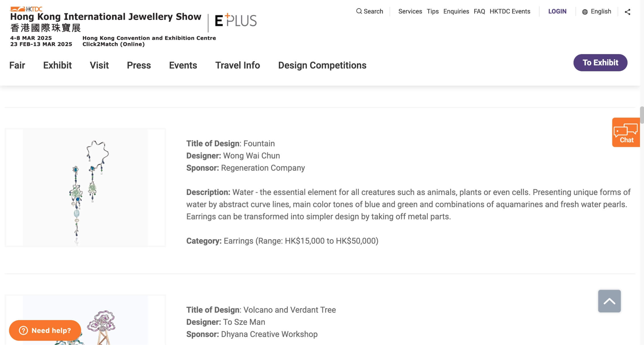Click the page scrollbar thumb
This screenshot has width=644, height=345.
[x=642, y=115]
